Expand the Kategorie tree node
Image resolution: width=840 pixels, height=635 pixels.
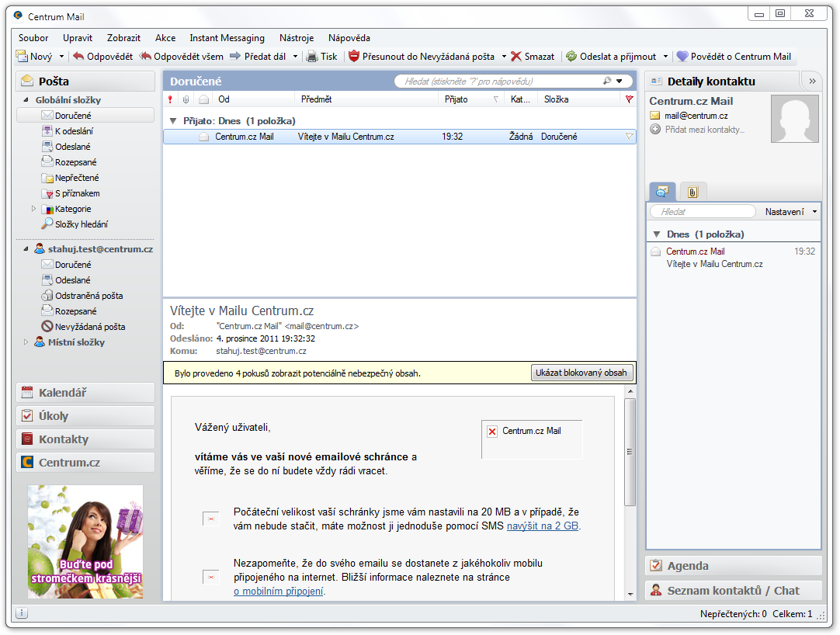pos(33,209)
